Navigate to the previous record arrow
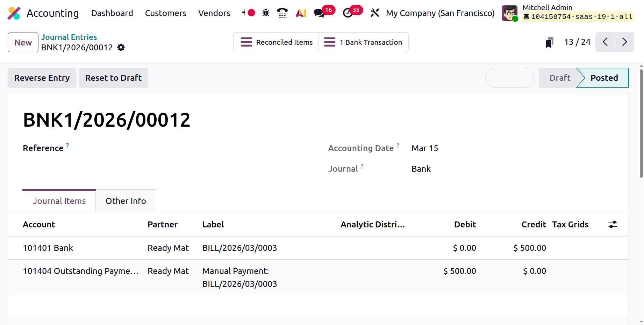The width and height of the screenshot is (644, 325). coord(605,42)
